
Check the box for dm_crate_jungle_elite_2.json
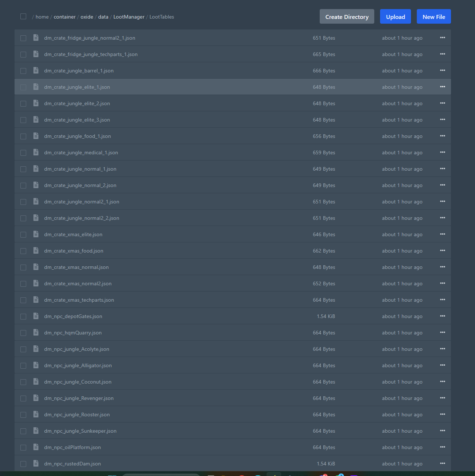click(x=23, y=104)
